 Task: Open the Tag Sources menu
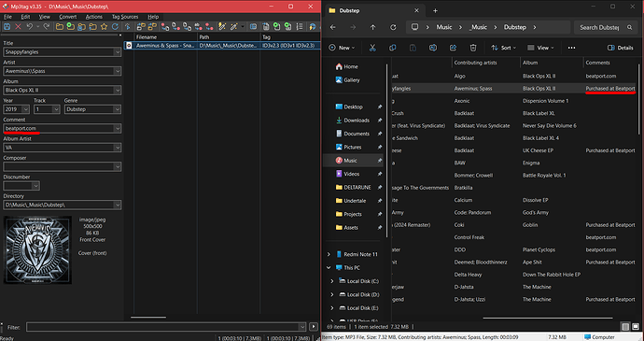(x=125, y=17)
